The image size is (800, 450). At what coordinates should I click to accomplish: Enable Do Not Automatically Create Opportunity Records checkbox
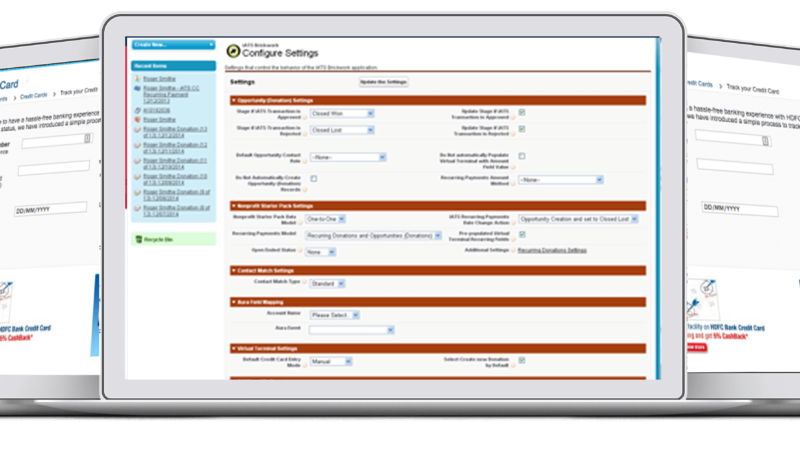[314, 179]
